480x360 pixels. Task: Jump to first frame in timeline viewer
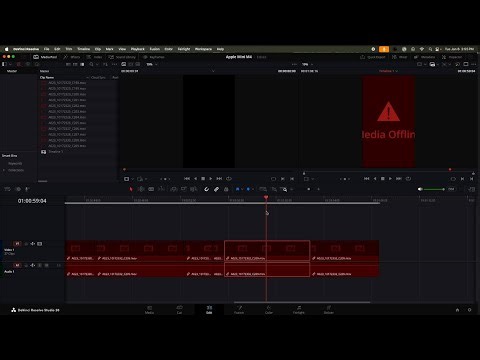pyautogui.click(x=366, y=179)
